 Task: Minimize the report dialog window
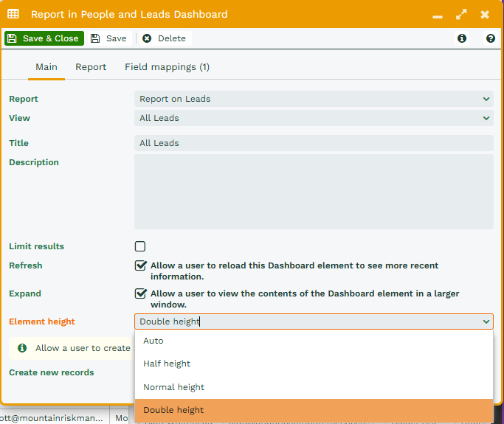(x=438, y=15)
